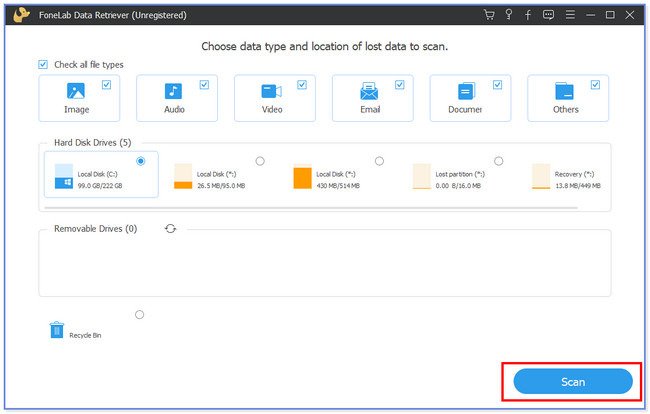Click the Lost partition drive icon
Screen dimensions: 650x414
tap(422, 176)
